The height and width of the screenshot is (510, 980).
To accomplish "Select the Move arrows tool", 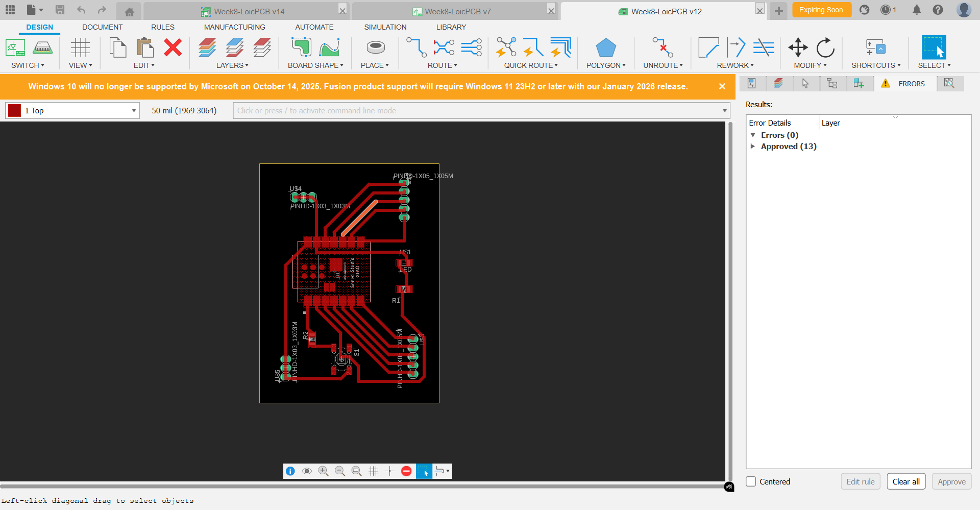I will (798, 48).
